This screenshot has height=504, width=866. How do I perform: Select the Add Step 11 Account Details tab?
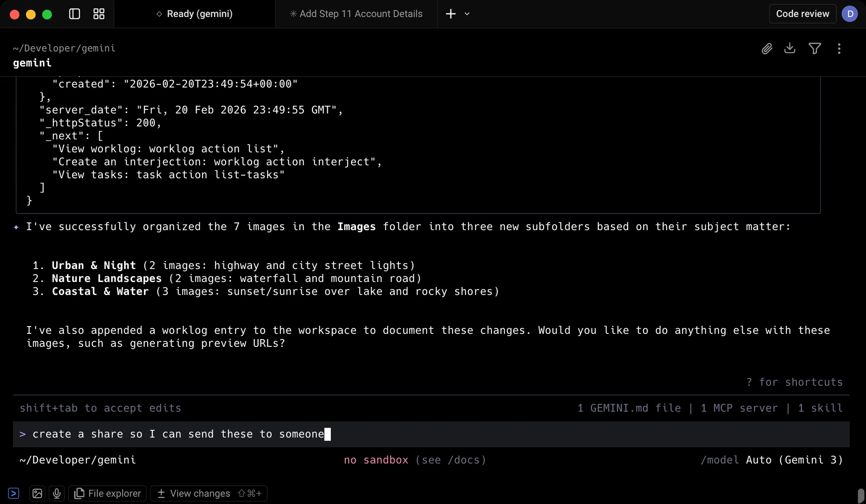[x=356, y=13]
